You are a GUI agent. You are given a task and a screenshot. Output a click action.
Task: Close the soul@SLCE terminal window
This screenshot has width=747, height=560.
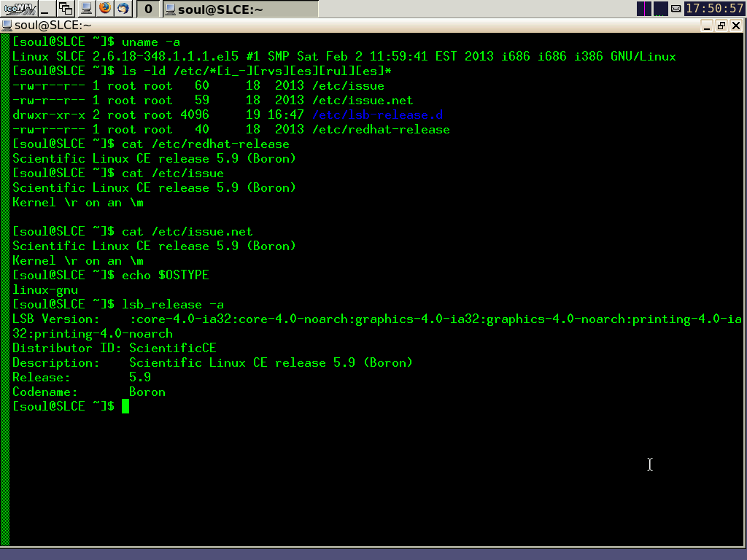coord(736,26)
